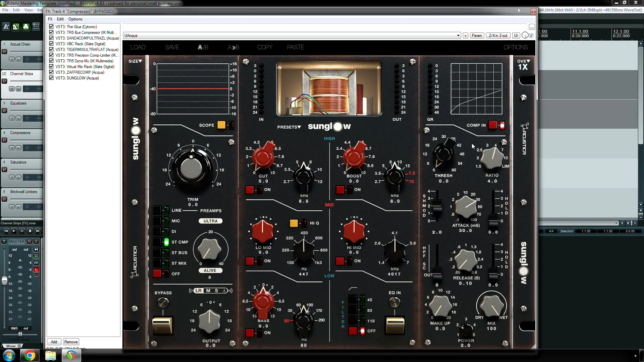Click the Remove FX button
The image size is (644, 362).
[71, 342]
